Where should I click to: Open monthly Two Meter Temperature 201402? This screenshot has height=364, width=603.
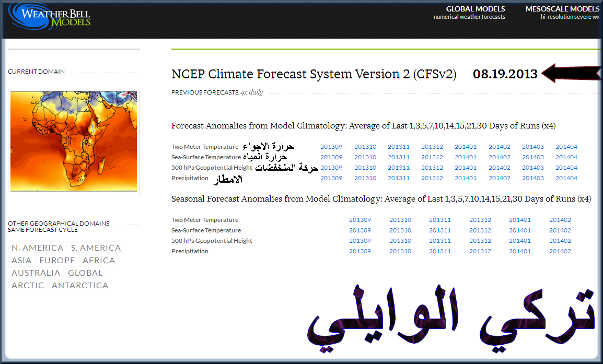pyautogui.click(x=500, y=147)
